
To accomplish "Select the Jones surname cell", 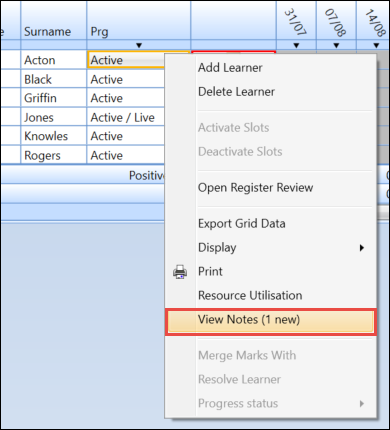I will pos(54,117).
